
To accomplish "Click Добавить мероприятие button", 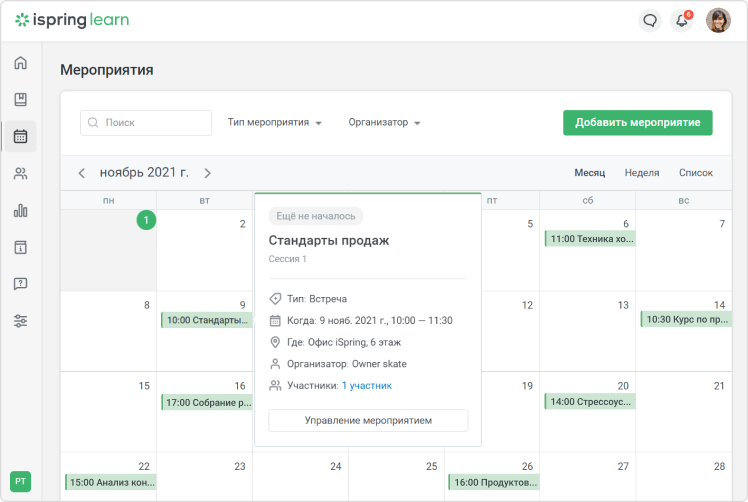I will point(637,123).
